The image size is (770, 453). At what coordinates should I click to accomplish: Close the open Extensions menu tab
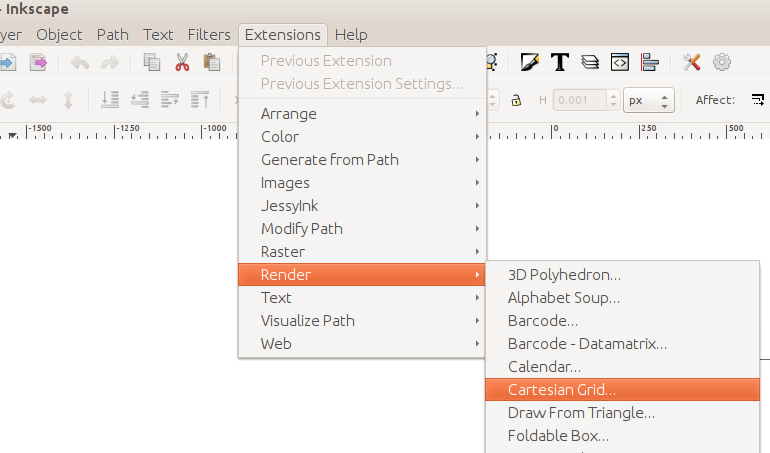point(283,35)
